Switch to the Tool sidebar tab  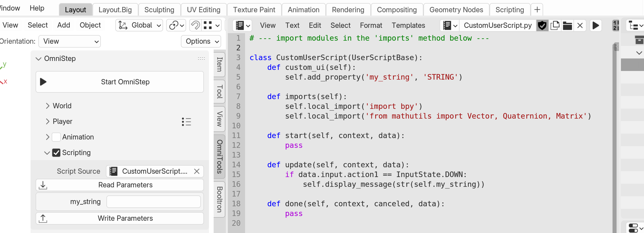219,92
